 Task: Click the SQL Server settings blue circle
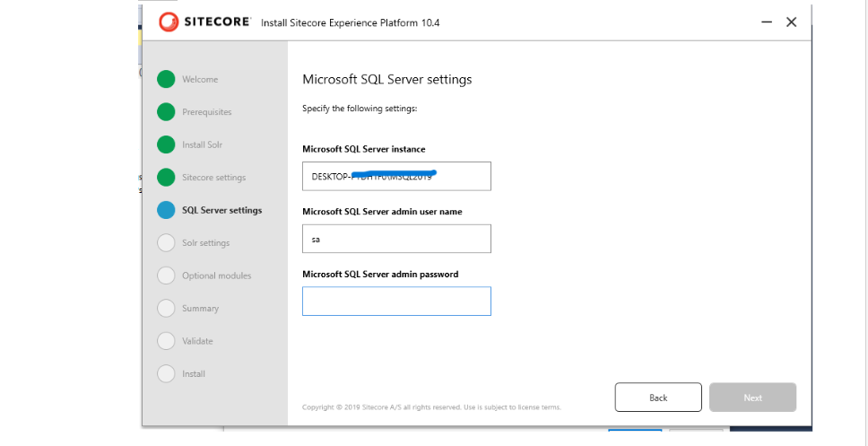(x=166, y=210)
